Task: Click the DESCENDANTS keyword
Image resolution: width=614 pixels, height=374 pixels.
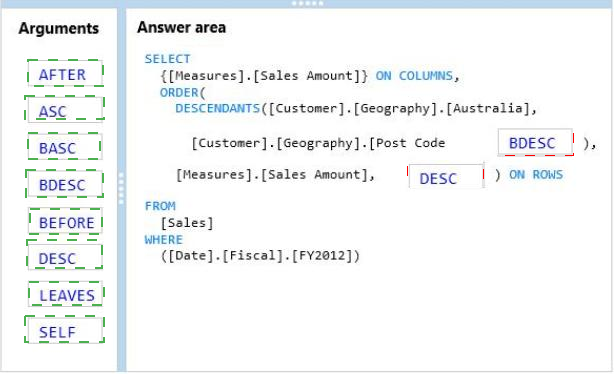Action: (x=217, y=108)
